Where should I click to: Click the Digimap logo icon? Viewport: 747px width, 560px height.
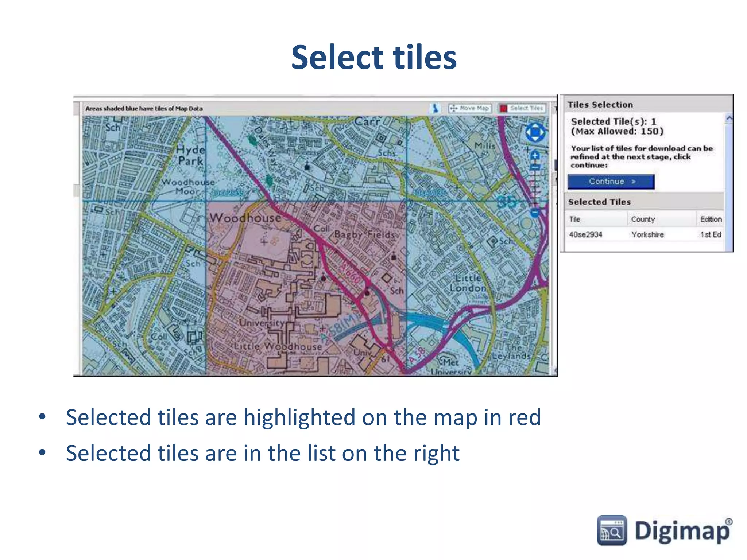pyautogui.click(x=612, y=530)
